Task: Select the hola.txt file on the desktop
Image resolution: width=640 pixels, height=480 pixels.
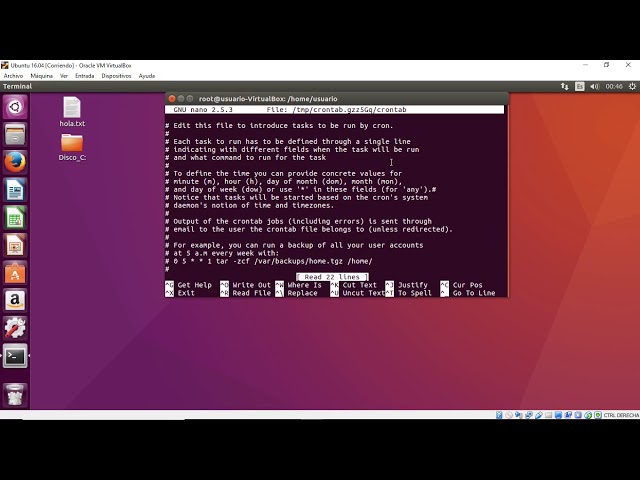Action: [x=72, y=112]
